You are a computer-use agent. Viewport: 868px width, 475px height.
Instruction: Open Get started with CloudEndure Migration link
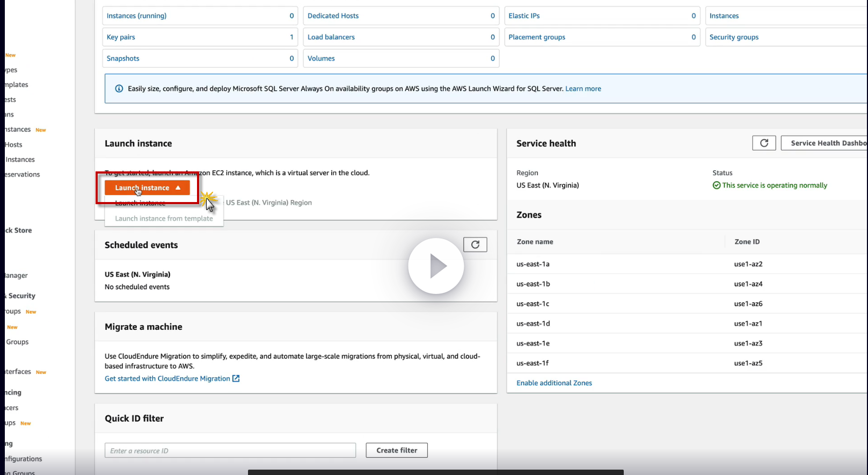(167, 379)
